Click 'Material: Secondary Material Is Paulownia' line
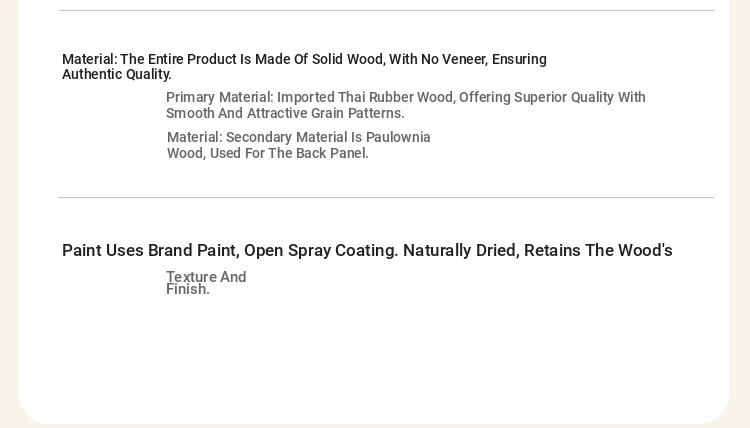Image resolution: width=750 pixels, height=428 pixels. click(298, 137)
